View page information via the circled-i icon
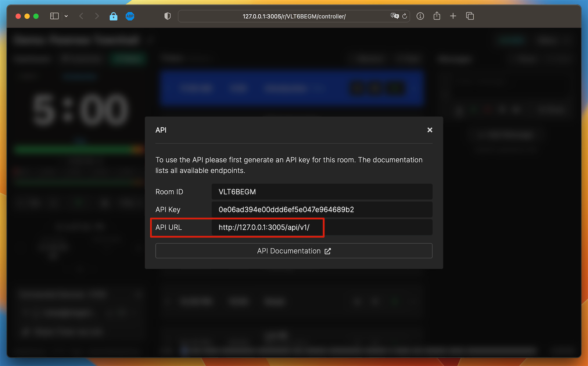This screenshot has width=588, height=366. [420, 16]
